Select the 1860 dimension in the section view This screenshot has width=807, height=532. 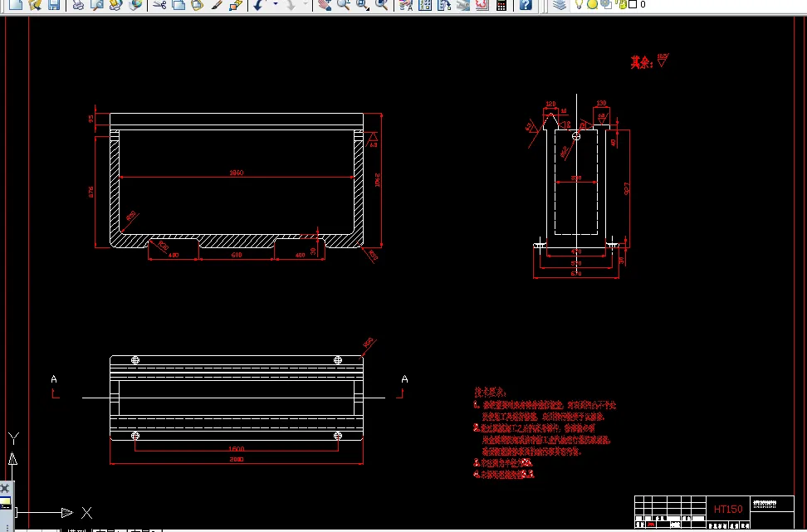pos(237,173)
